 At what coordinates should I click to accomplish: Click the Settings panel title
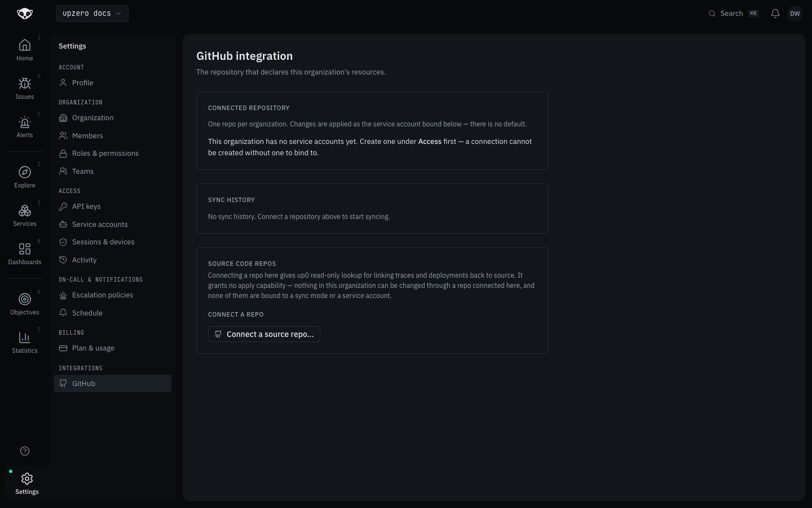click(x=72, y=46)
